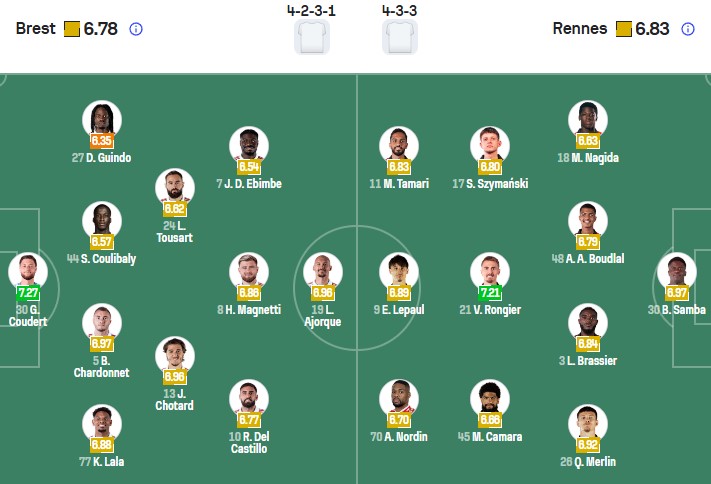Click Q. Merlin's player avatar

point(588,423)
